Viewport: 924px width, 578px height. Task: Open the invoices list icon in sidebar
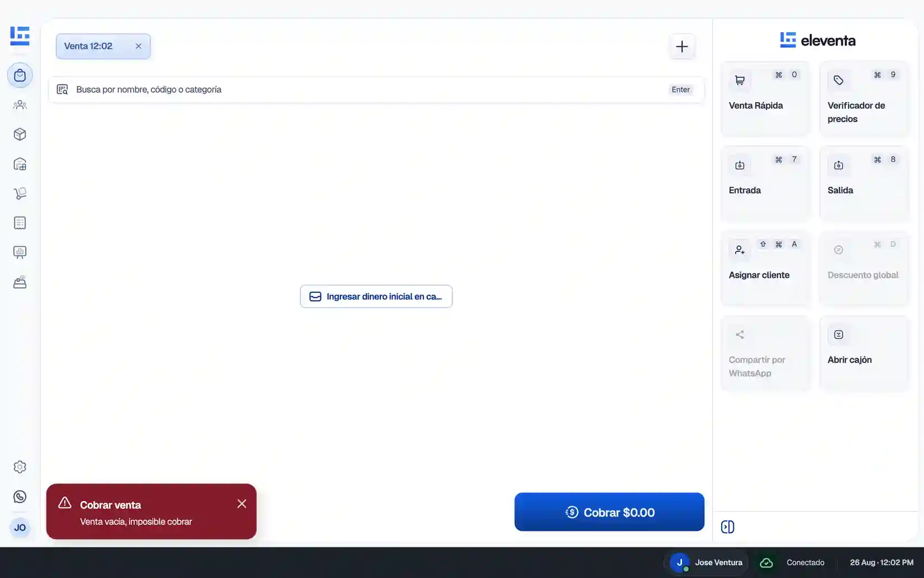pos(20,223)
